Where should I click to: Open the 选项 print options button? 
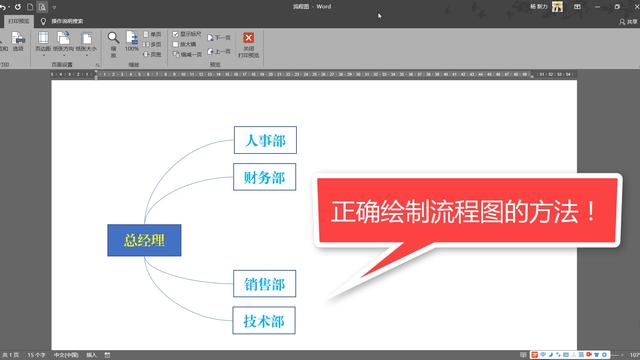18,42
